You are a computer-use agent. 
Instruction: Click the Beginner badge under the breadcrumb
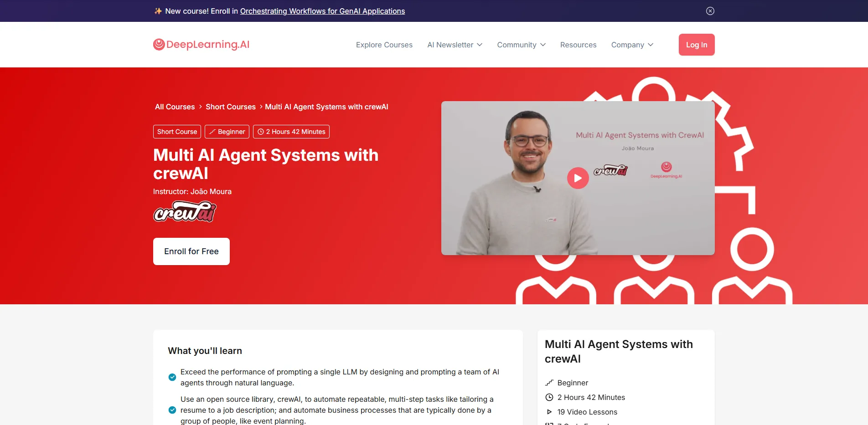tap(227, 131)
